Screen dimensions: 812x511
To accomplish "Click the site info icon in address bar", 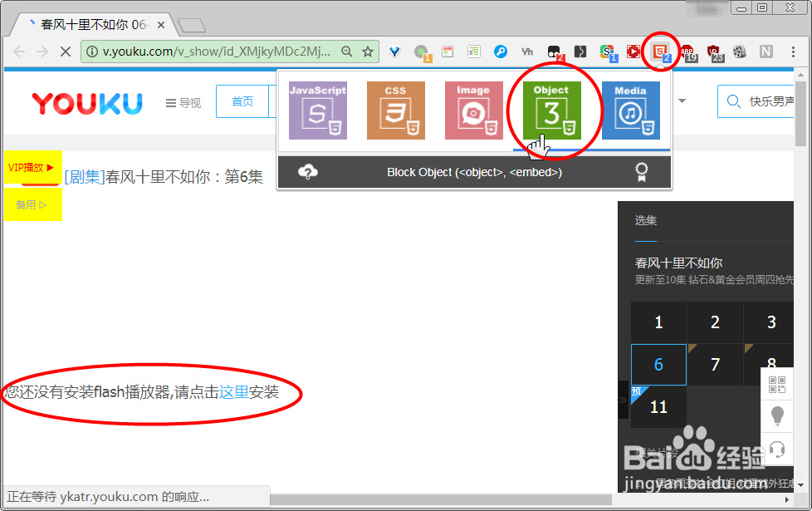I will (x=91, y=52).
